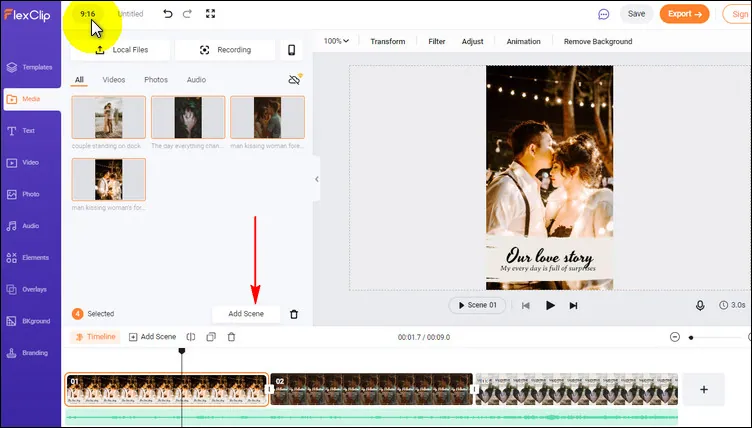752x428 pixels.
Task: Click the redo arrow icon
Action: tap(188, 14)
